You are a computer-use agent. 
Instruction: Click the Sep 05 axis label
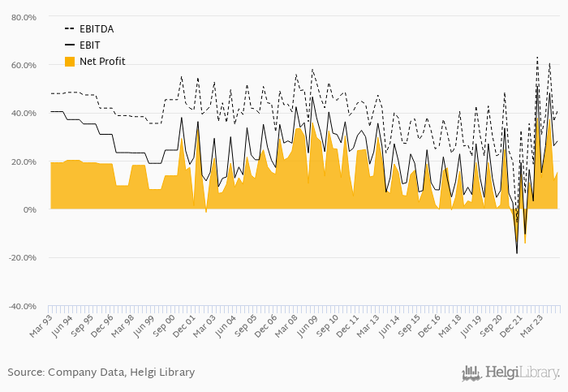tap(246, 326)
